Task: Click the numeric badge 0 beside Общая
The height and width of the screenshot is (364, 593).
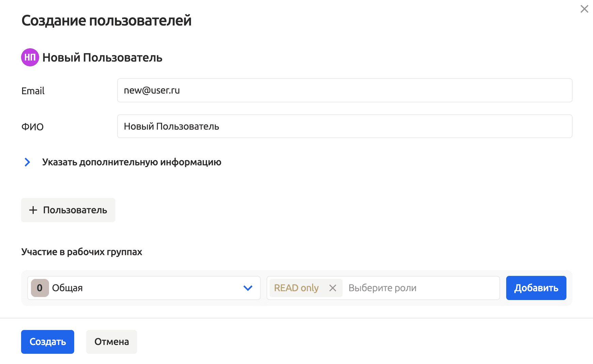Action: coord(40,288)
